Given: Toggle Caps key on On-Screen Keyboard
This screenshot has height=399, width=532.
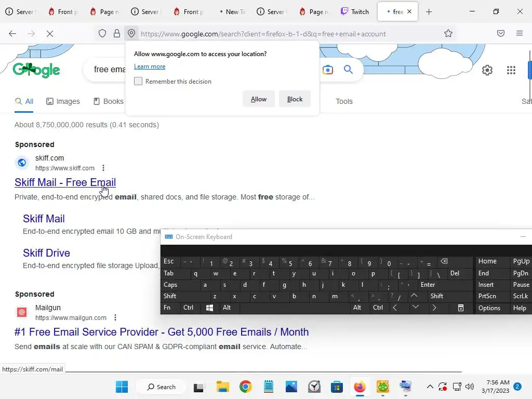Looking at the screenshot, I should point(170,285).
